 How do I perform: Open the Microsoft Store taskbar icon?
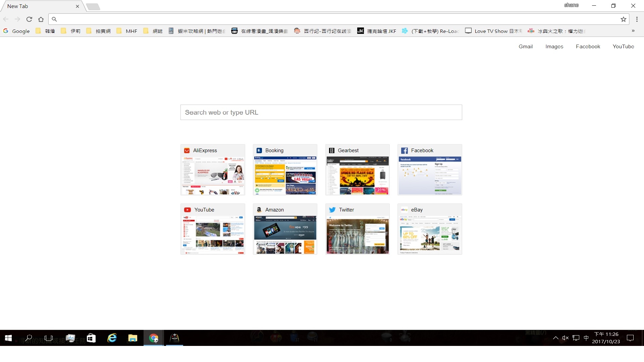tap(91, 338)
